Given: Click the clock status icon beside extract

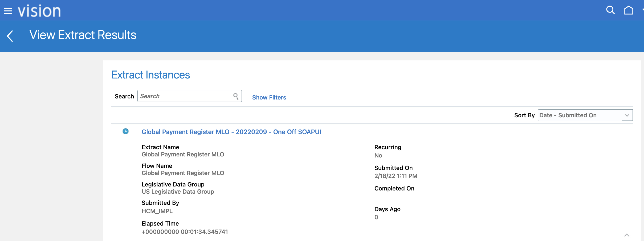Looking at the screenshot, I should pyautogui.click(x=125, y=131).
